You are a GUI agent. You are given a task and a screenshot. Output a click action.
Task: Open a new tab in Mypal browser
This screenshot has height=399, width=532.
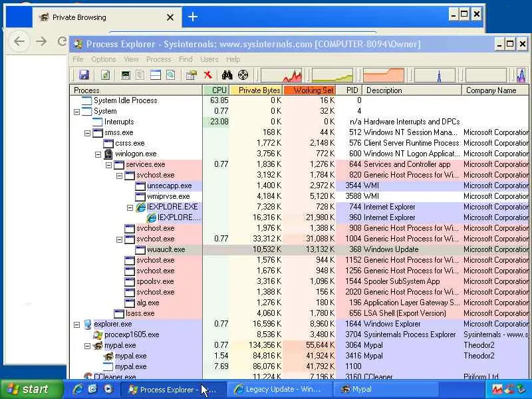point(193,17)
